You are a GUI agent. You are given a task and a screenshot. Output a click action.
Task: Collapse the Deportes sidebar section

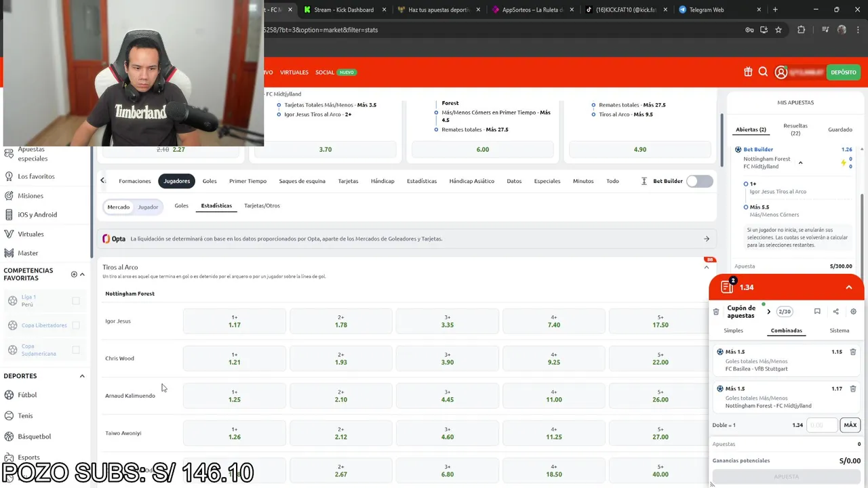82,376
